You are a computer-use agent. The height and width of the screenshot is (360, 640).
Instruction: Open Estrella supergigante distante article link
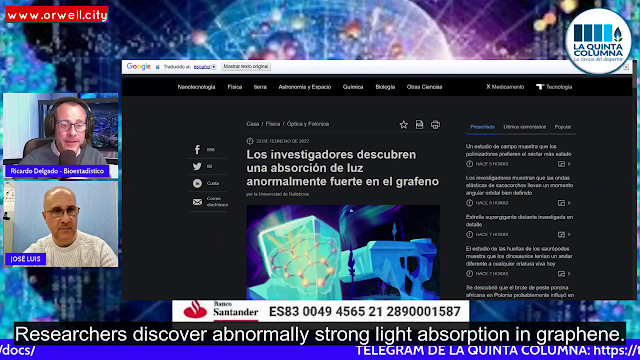[x=519, y=221]
